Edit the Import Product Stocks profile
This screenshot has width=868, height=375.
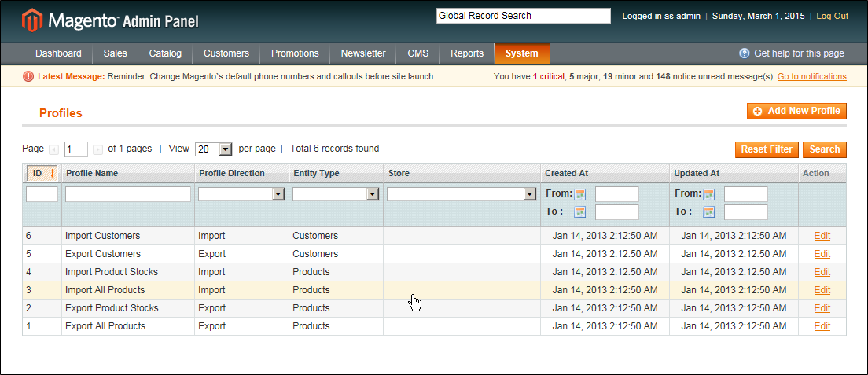tap(822, 272)
